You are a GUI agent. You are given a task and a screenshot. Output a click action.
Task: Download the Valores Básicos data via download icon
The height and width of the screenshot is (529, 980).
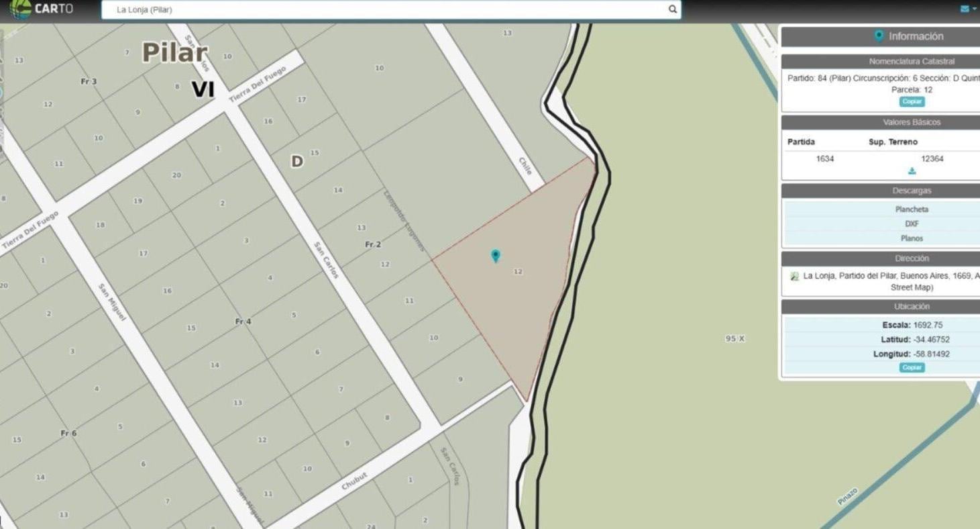point(912,171)
